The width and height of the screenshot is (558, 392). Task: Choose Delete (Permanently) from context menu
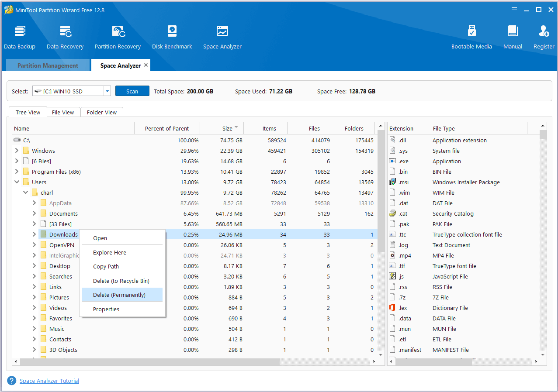tap(119, 295)
